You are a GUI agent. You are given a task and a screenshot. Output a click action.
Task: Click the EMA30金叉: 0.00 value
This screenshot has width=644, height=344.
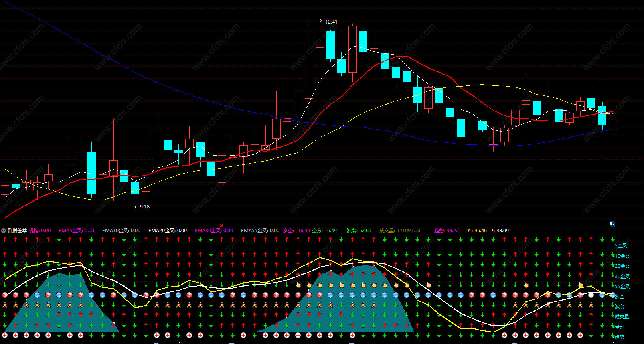click(214, 231)
